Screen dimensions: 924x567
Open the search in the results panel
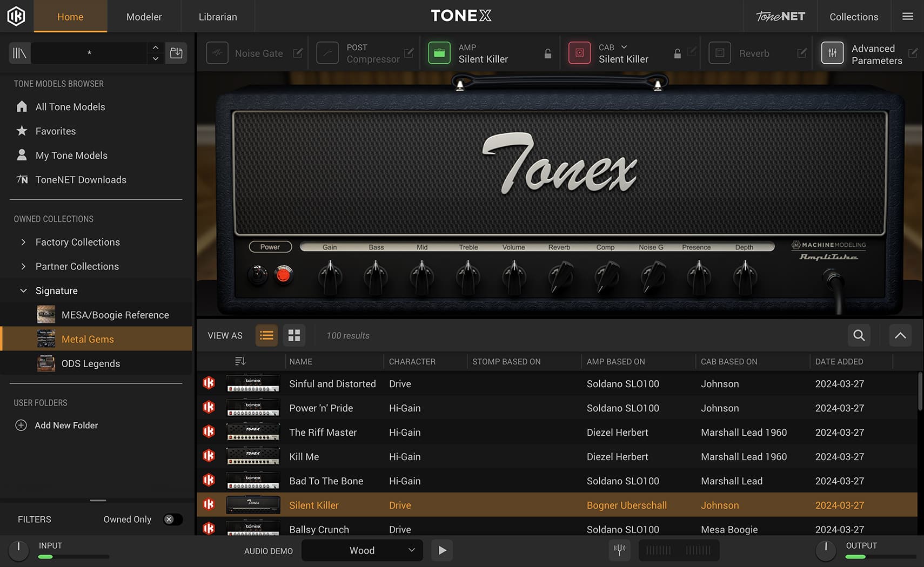(859, 335)
